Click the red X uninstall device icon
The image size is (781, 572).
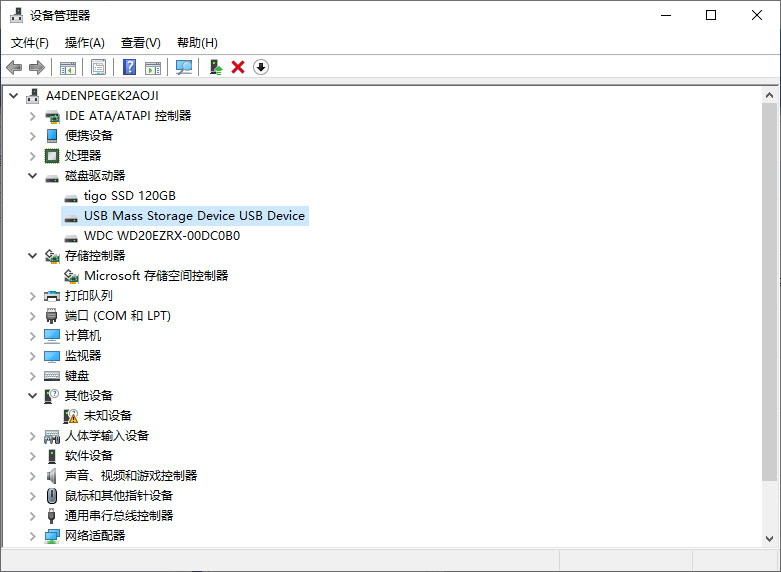pyautogui.click(x=238, y=67)
